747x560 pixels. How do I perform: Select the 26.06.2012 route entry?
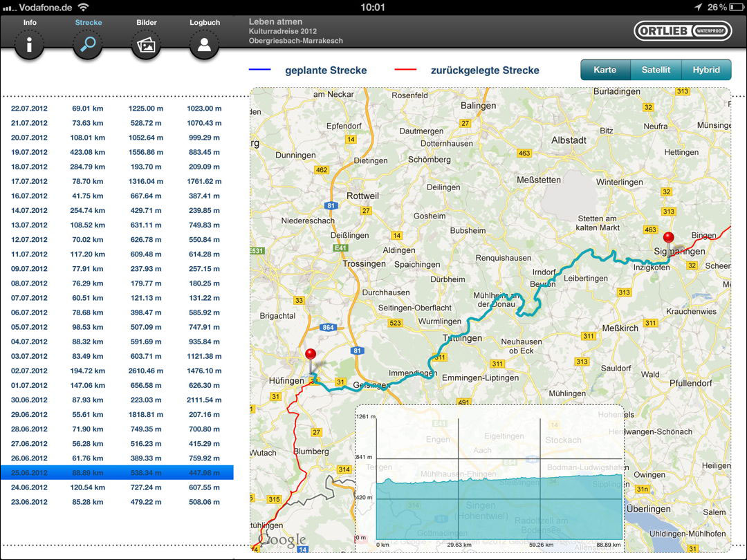[117, 458]
